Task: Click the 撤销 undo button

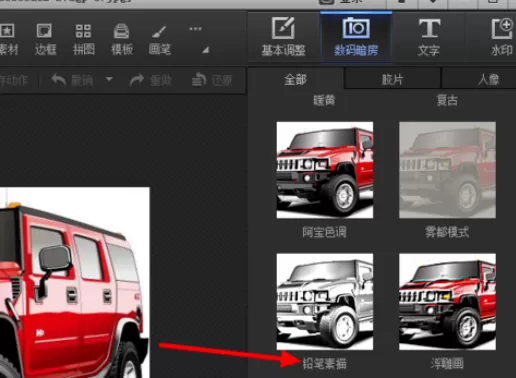Action: click(x=72, y=80)
